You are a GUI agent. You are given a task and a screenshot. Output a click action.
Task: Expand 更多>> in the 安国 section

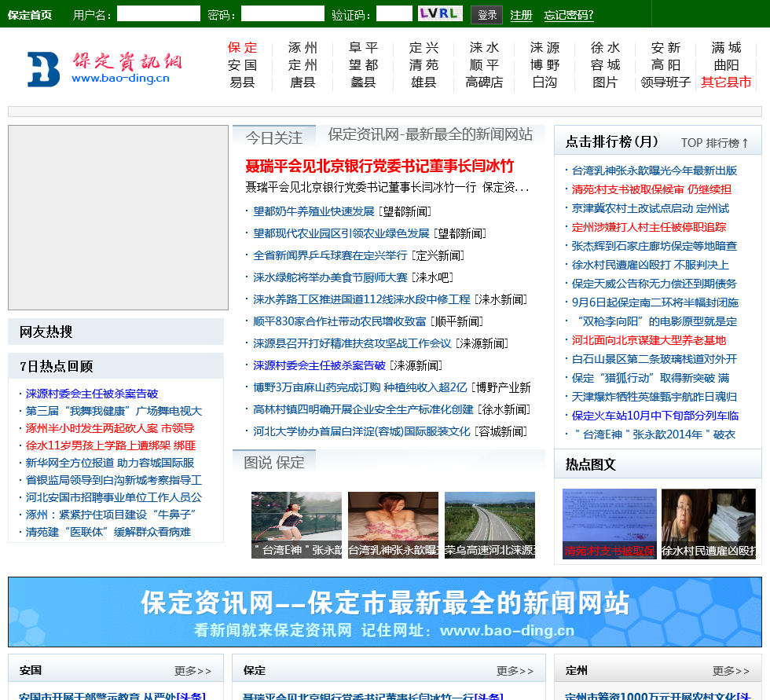[x=192, y=671]
